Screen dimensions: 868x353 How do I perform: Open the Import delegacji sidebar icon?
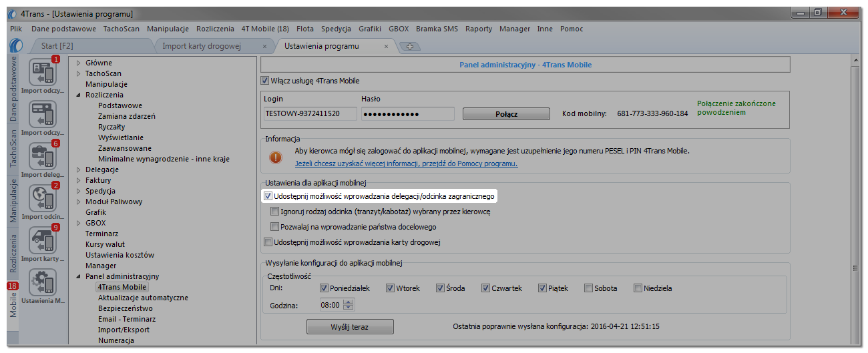click(x=43, y=157)
